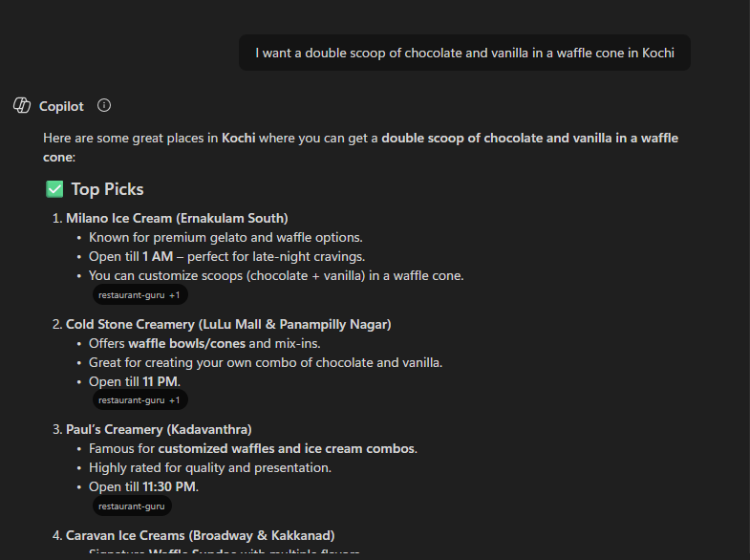Open the restaurant-guru citation under Paul's Creamery

tap(132, 506)
